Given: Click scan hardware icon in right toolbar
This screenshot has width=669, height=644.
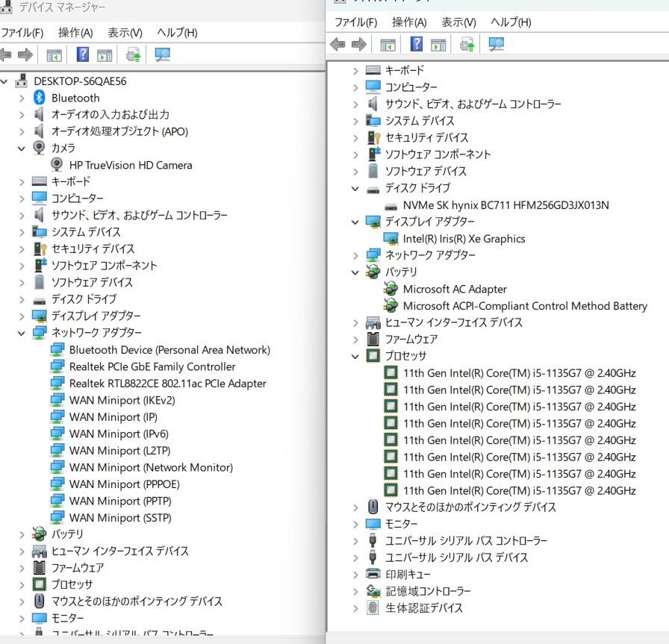Looking at the screenshot, I should 497,44.
